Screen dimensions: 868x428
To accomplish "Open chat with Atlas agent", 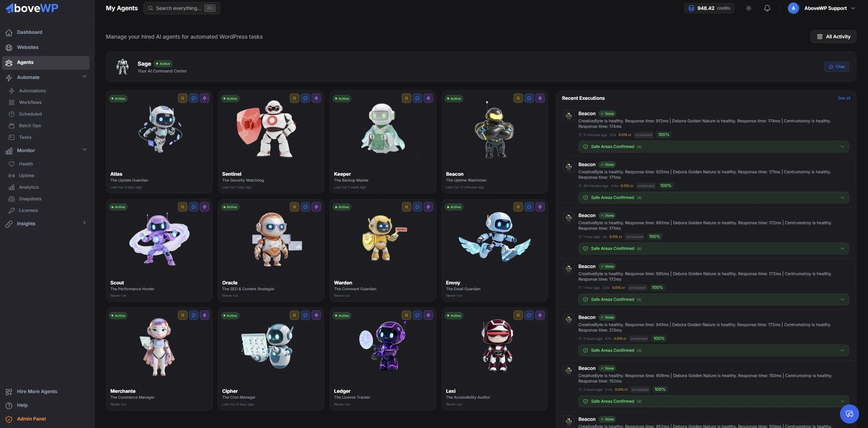I will [194, 98].
